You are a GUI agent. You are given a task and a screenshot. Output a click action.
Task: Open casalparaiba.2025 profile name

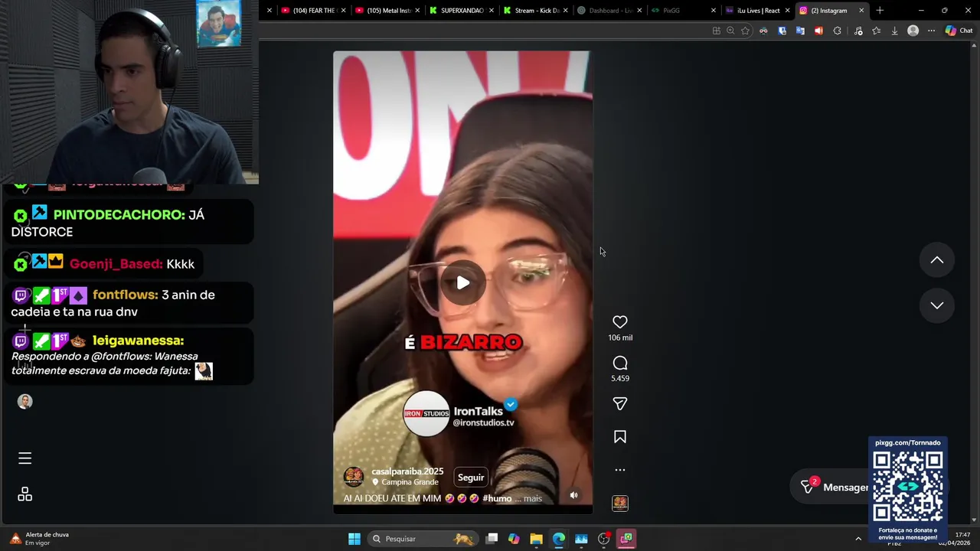tap(407, 471)
